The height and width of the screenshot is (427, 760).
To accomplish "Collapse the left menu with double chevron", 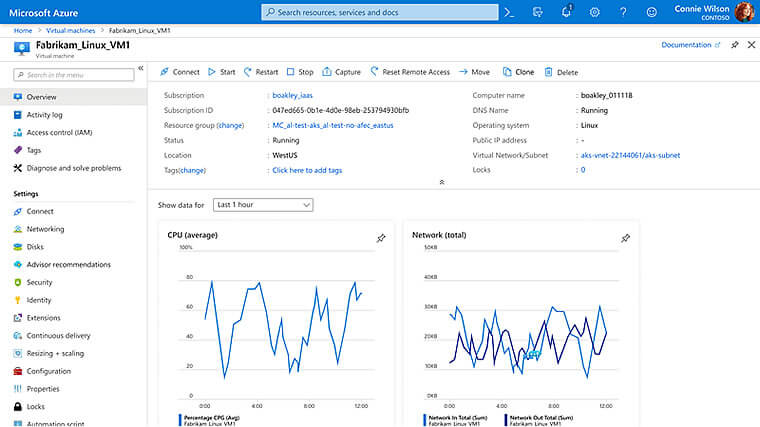I will (x=141, y=68).
